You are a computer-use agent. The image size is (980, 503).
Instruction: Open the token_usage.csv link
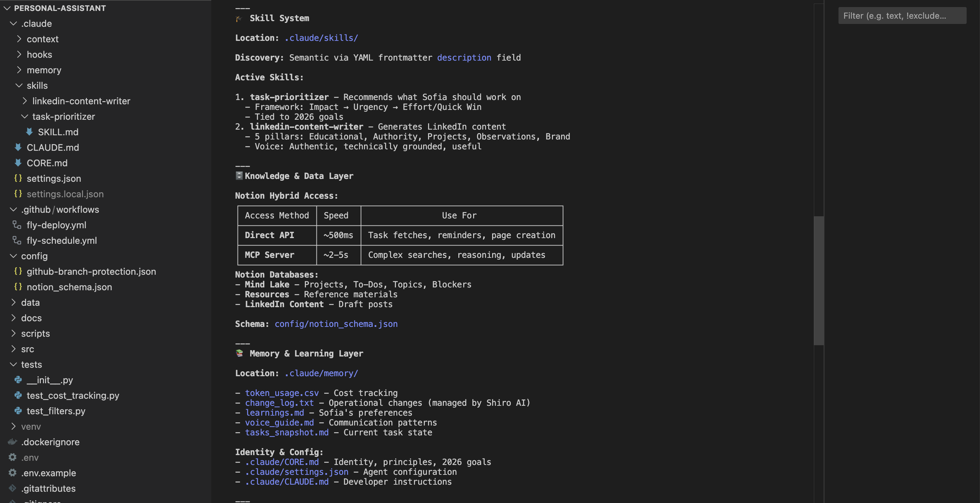(282, 393)
